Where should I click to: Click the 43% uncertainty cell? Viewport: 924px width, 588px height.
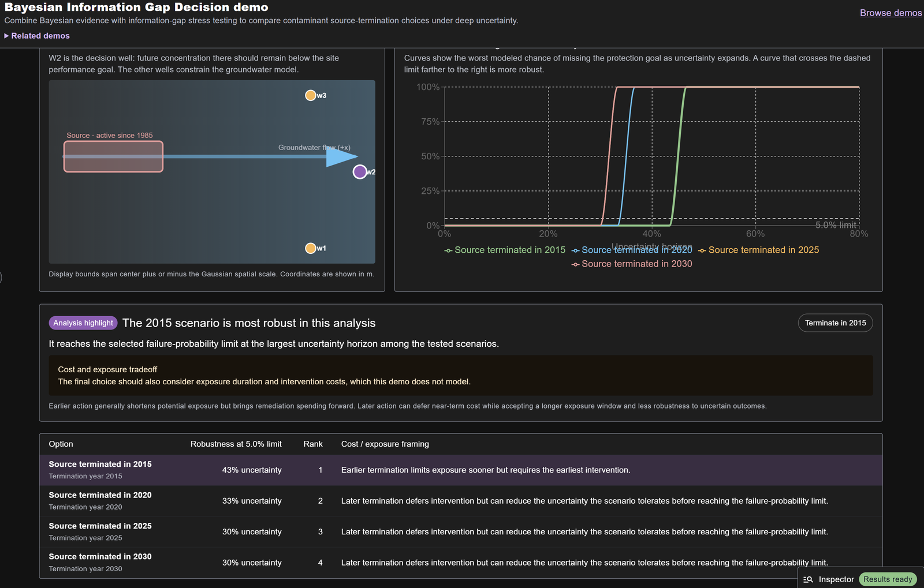click(252, 470)
